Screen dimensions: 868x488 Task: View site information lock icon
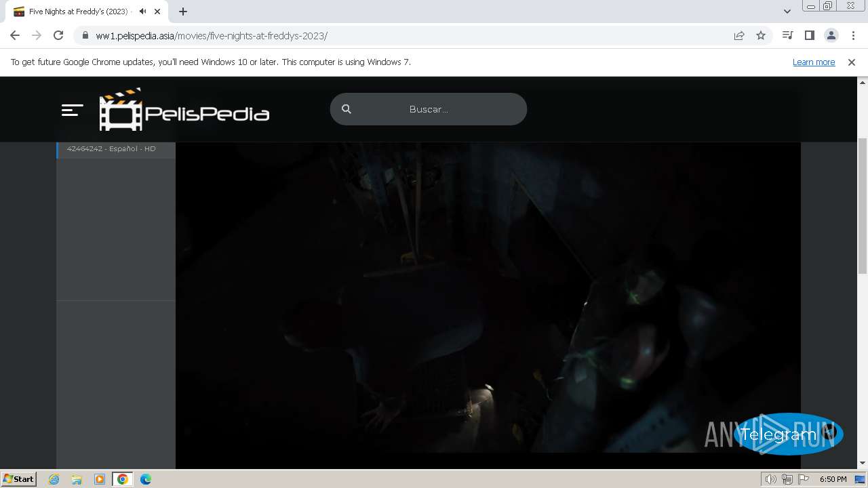pyautogui.click(x=85, y=36)
